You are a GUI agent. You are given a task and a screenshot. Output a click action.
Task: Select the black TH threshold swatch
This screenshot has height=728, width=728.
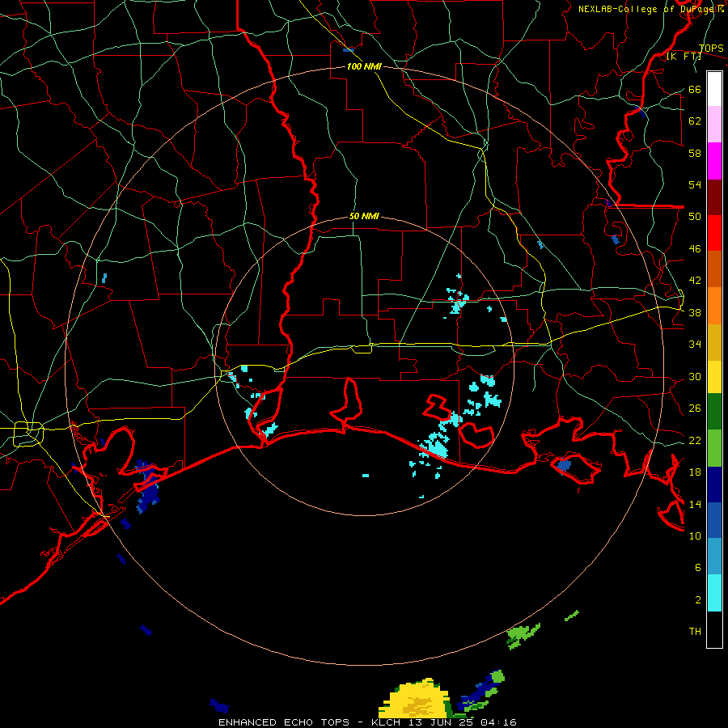coord(714,629)
